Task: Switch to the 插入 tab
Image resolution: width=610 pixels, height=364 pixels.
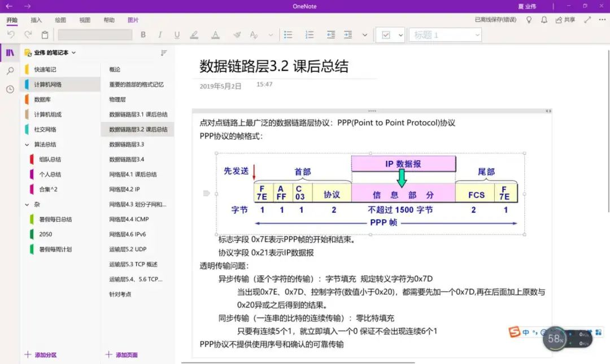Action: point(36,20)
